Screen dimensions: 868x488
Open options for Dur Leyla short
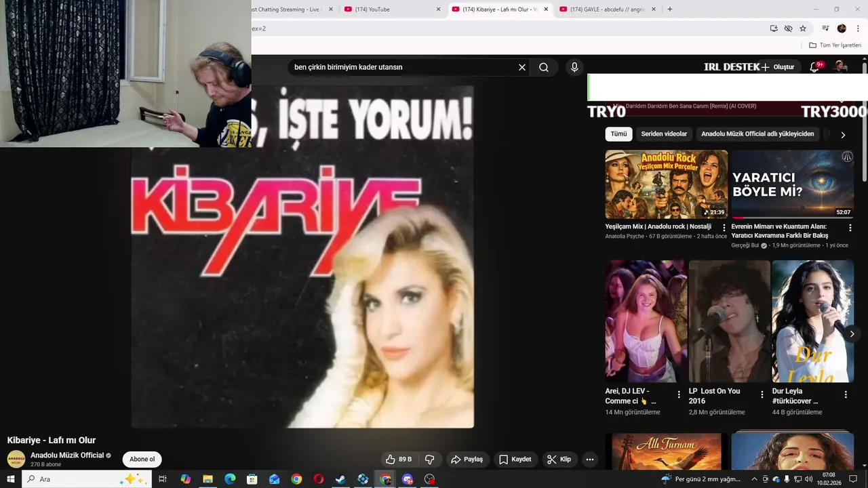point(845,394)
